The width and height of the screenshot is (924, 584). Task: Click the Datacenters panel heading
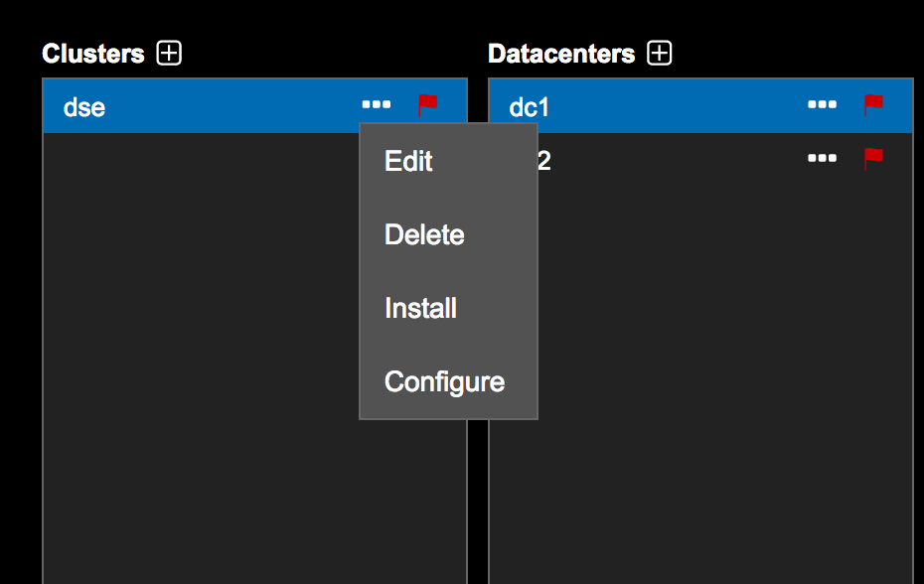click(561, 53)
